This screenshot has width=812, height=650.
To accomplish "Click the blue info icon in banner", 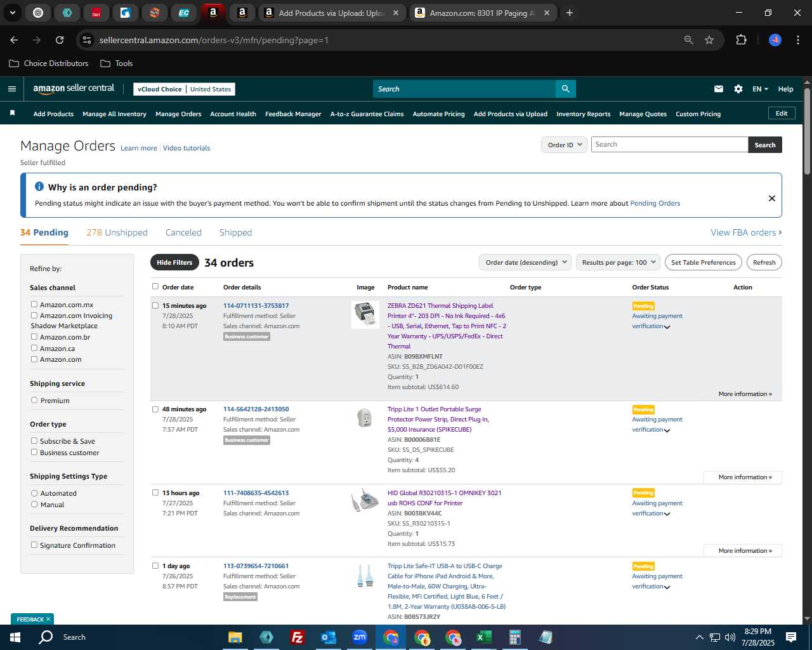I will point(39,187).
